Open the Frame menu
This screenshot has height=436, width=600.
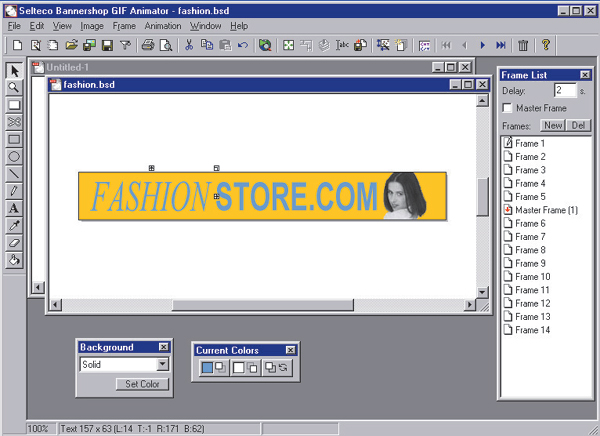124,26
